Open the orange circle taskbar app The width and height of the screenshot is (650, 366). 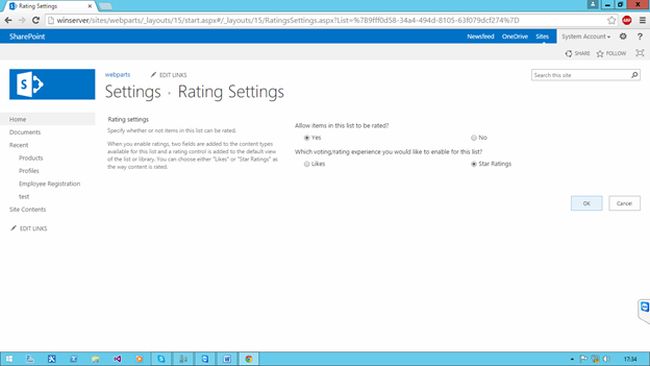click(x=139, y=359)
